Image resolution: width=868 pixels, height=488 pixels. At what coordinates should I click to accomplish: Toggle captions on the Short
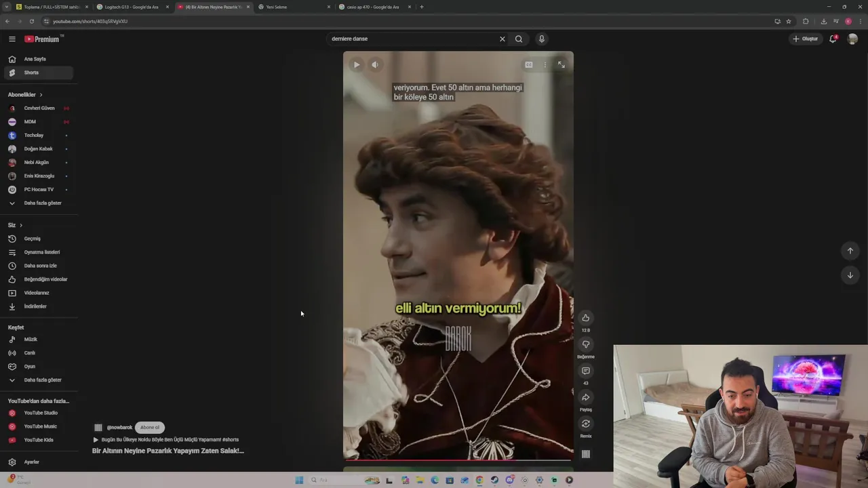(529, 65)
